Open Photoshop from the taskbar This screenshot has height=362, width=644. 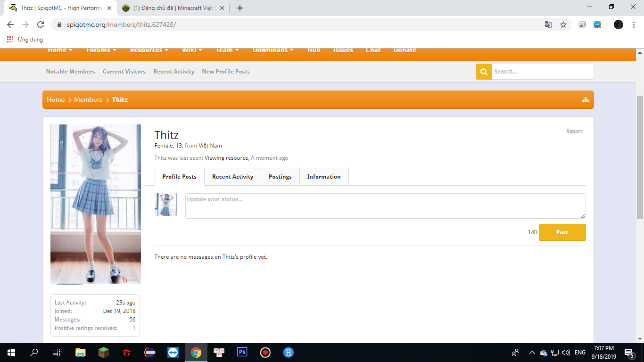tap(242, 352)
